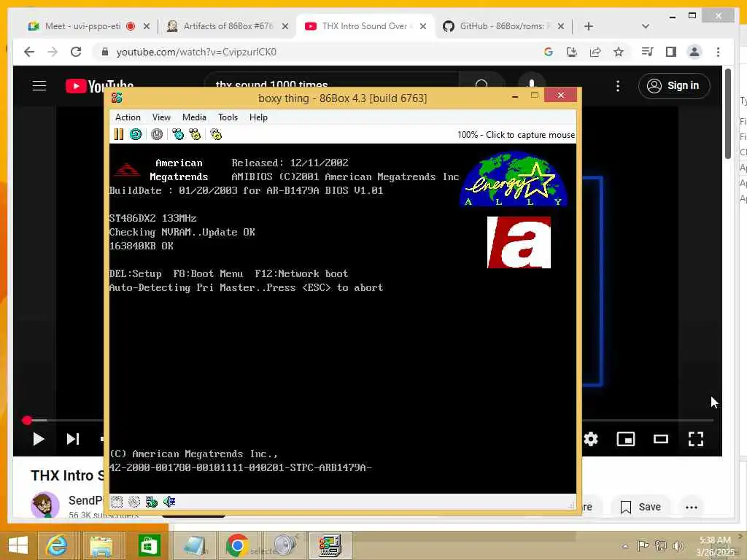Click the grey ACPI shutdown power icon
This screenshot has height=560, width=747.
[157, 134]
